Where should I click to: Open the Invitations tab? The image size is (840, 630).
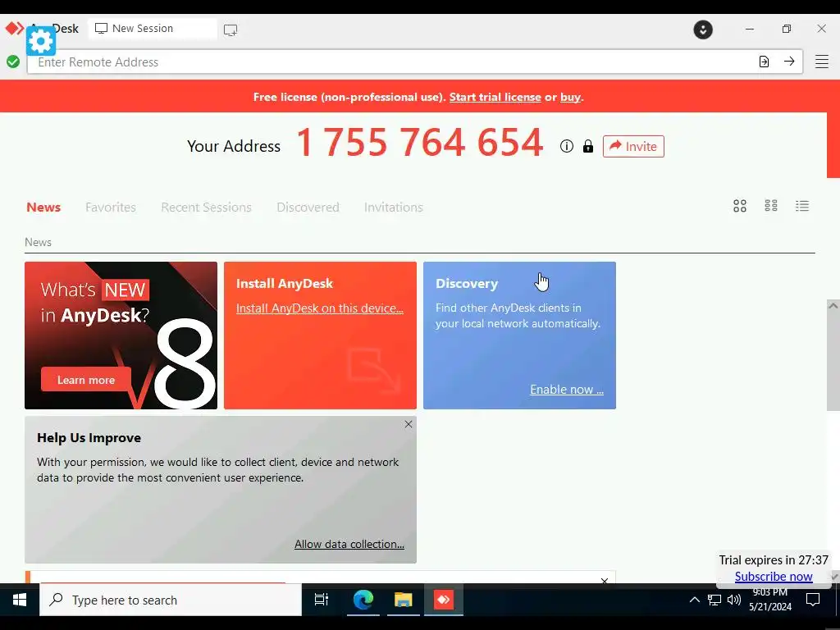(x=394, y=208)
